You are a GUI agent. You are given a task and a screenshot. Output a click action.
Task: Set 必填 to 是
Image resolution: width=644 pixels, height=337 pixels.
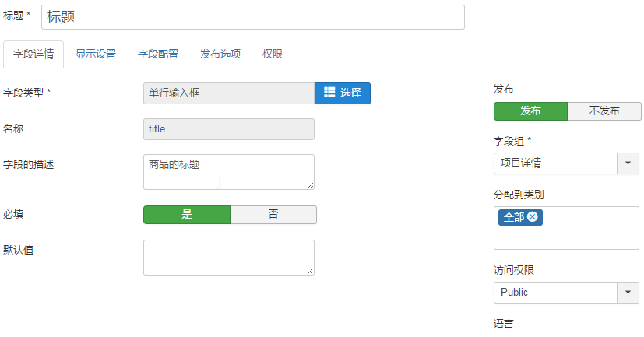187,215
